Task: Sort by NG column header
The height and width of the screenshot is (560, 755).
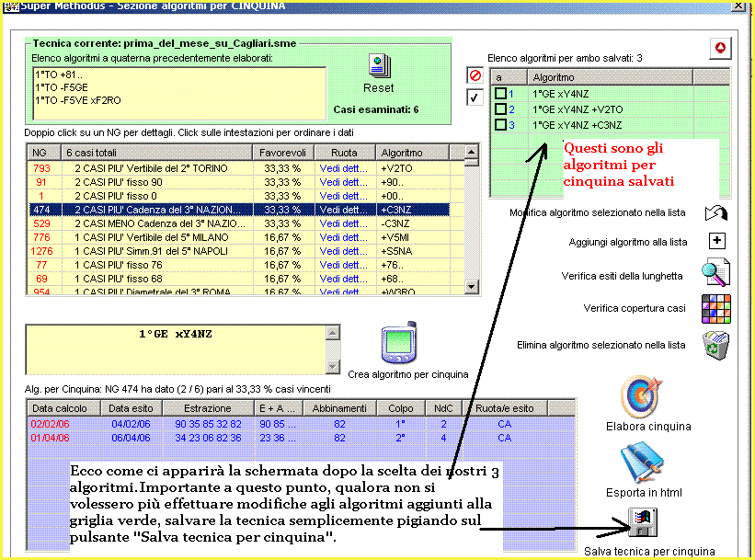Action: pos(43,153)
